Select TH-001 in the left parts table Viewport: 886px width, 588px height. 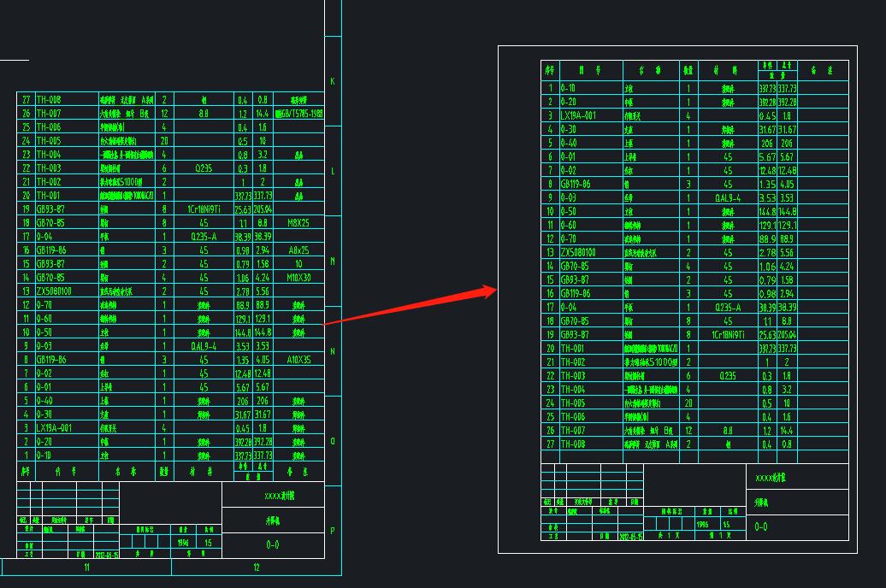[49, 196]
